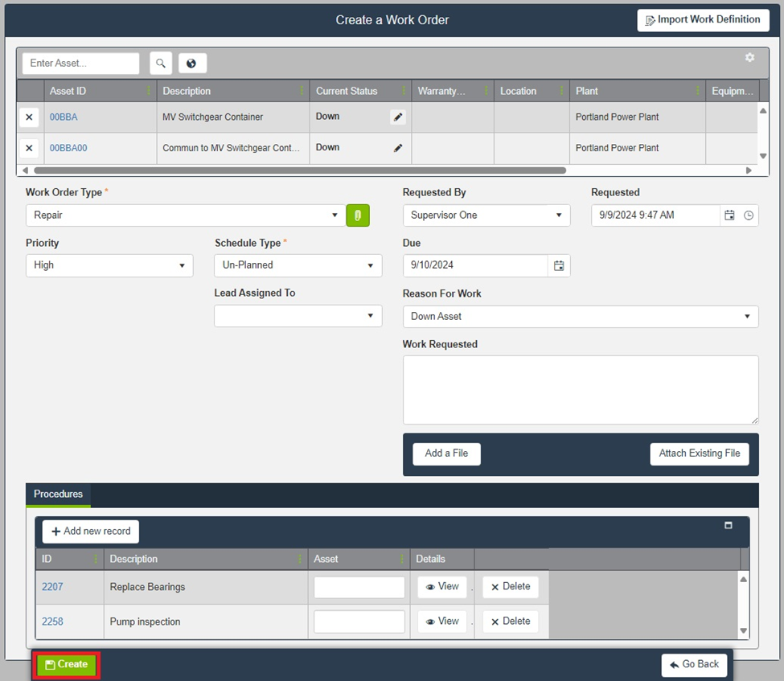Open the globe map icon
The width and height of the screenshot is (784, 681).
(x=192, y=64)
